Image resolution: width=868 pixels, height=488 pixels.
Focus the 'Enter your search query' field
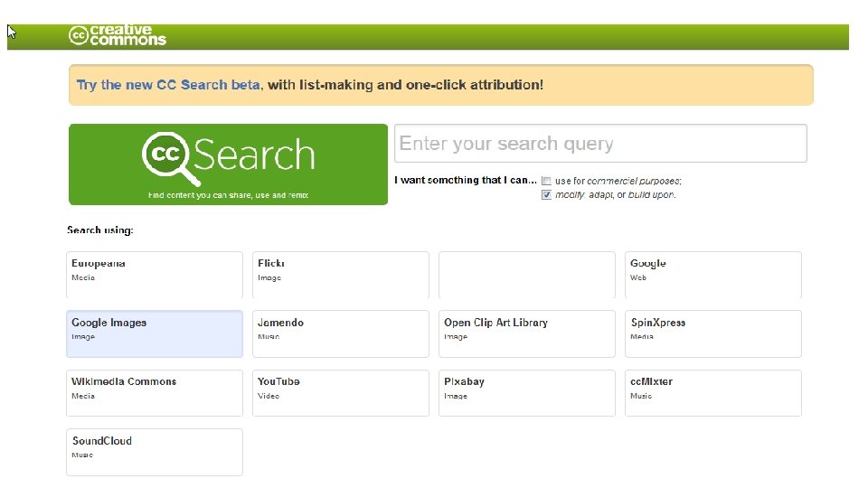point(600,144)
